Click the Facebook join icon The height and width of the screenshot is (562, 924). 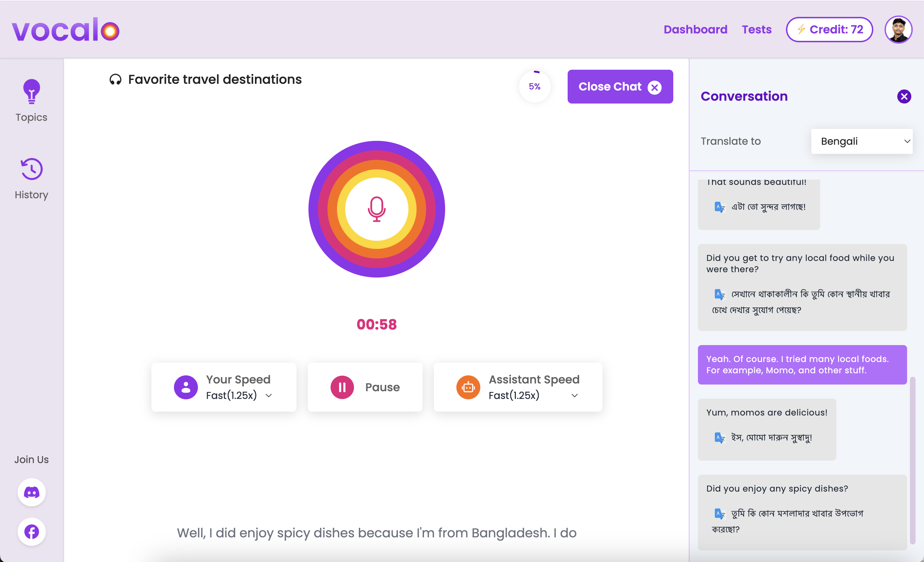coord(31,532)
